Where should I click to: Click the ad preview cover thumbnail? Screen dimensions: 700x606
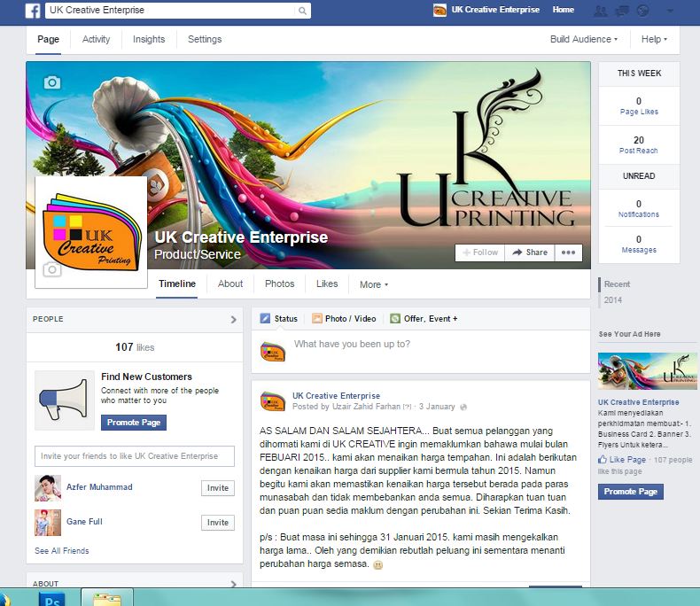pos(648,371)
